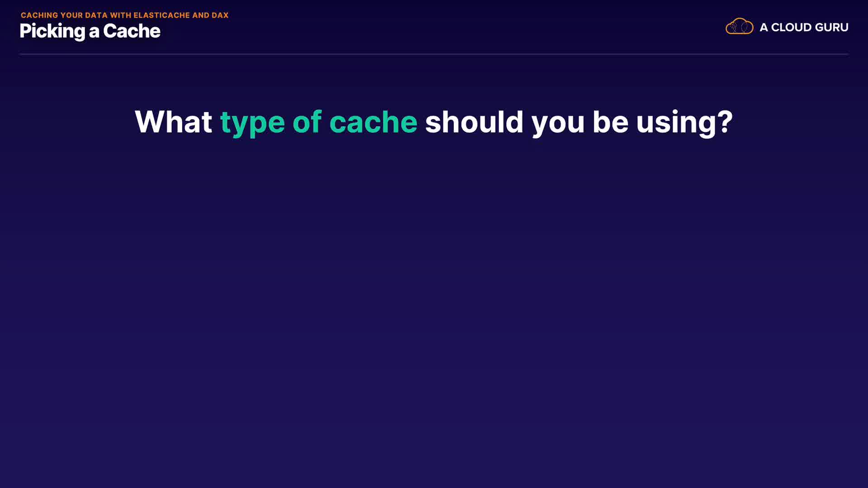Click the word "should" in the headline
Screen dimensions: 868x488
474,122
